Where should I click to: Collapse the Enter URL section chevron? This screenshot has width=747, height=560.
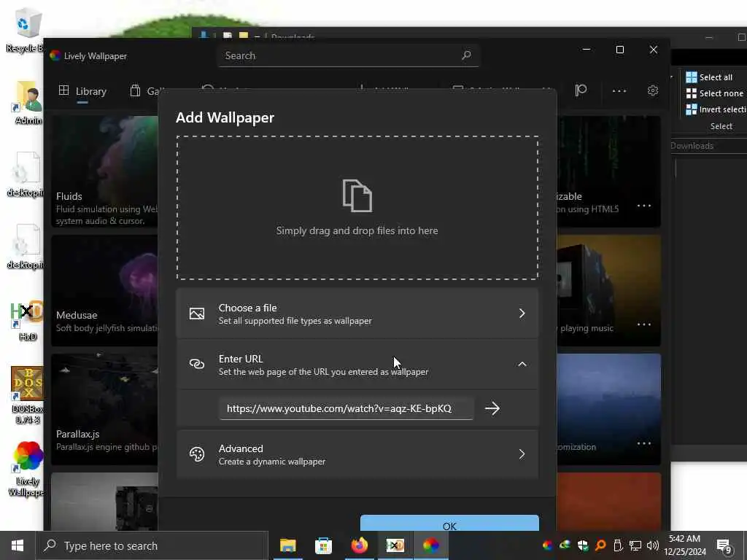[x=522, y=365]
